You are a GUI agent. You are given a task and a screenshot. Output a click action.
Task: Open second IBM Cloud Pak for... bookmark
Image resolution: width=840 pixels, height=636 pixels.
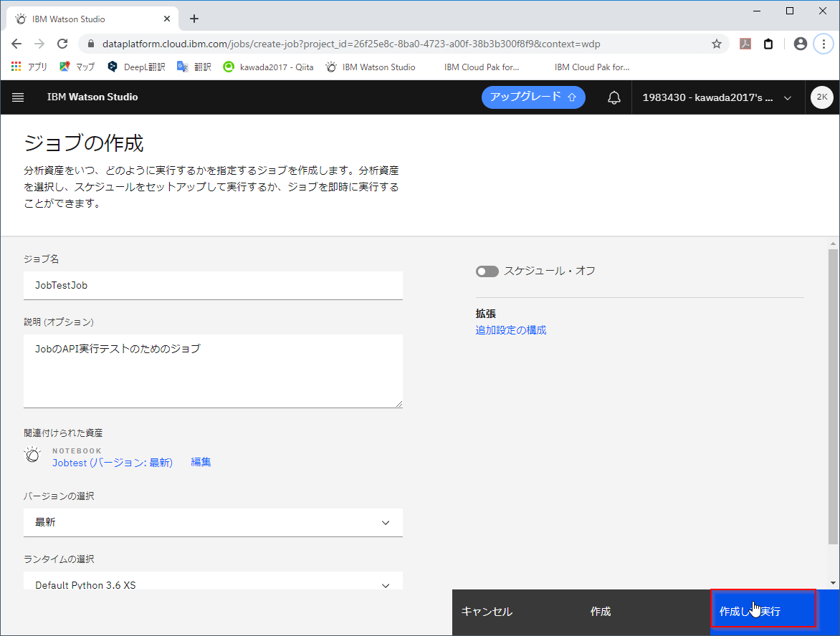(x=591, y=67)
